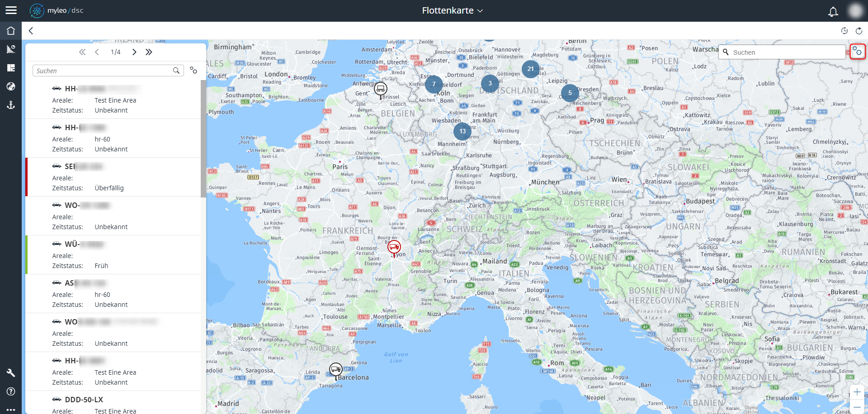This screenshot has height=414, width=868.
Task: Open the wrench tools sidebar icon
Action: [x=11, y=373]
